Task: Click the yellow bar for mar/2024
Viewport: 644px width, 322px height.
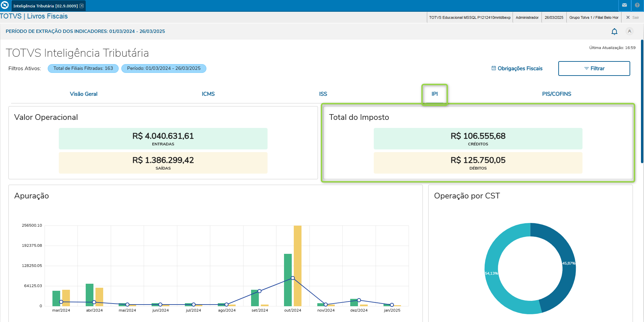Action: (66, 298)
